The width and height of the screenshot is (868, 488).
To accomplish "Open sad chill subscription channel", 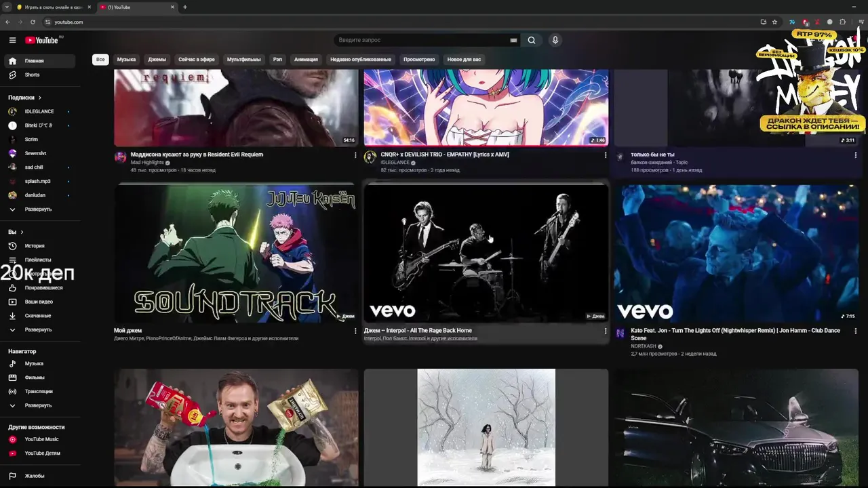I will 41,167.
